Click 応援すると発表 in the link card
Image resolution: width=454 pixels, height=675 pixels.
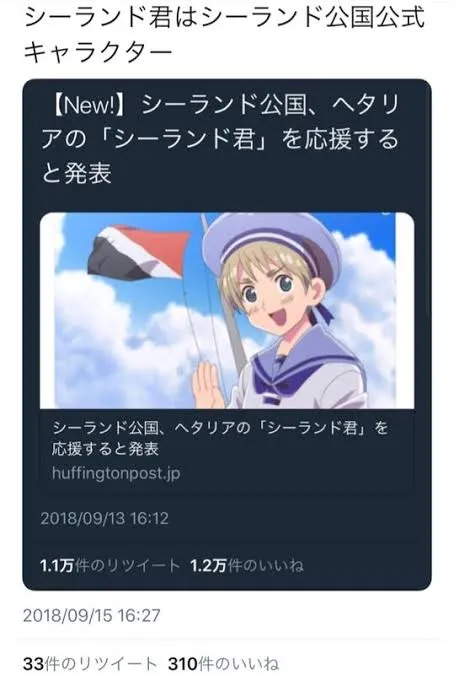(x=105, y=449)
